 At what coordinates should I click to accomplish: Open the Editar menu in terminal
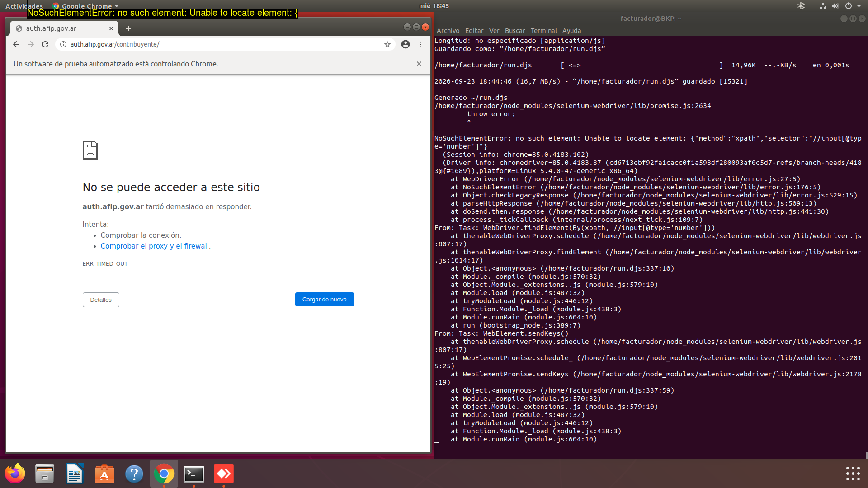click(474, 31)
